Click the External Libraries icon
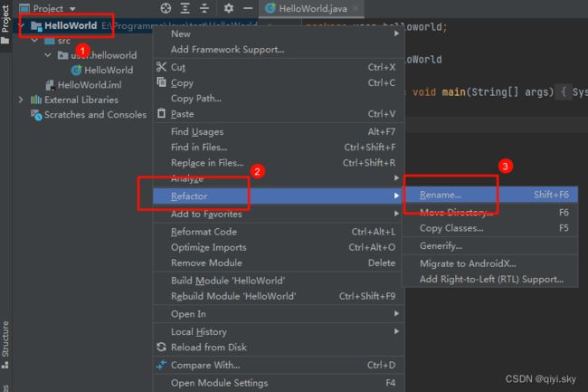This screenshot has height=392, width=588. click(x=36, y=100)
